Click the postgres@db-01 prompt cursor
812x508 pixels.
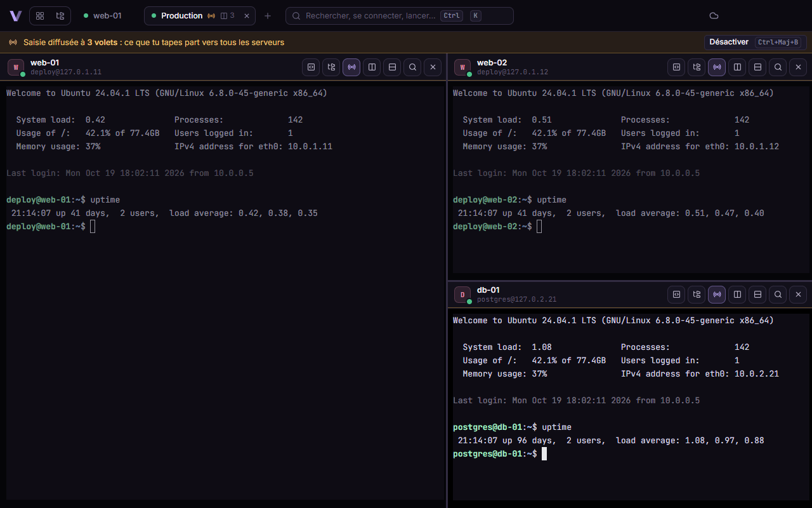[x=544, y=454]
